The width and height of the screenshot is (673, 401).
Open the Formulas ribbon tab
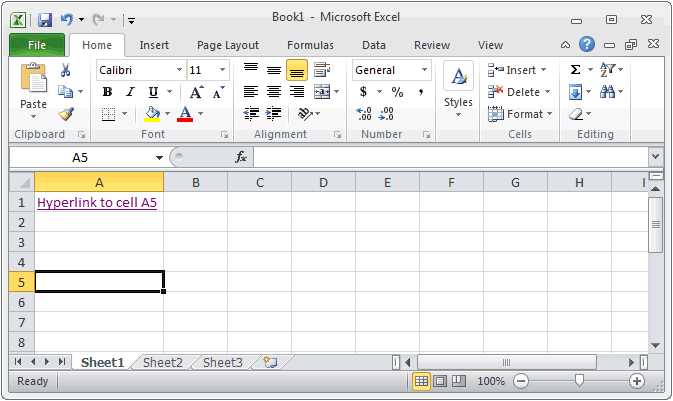click(x=310, y=45)
